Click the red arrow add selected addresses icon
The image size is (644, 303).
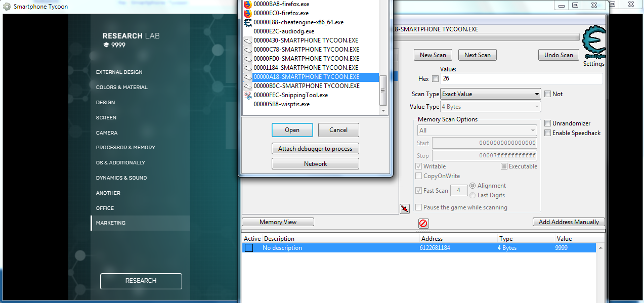coord(404,209)
